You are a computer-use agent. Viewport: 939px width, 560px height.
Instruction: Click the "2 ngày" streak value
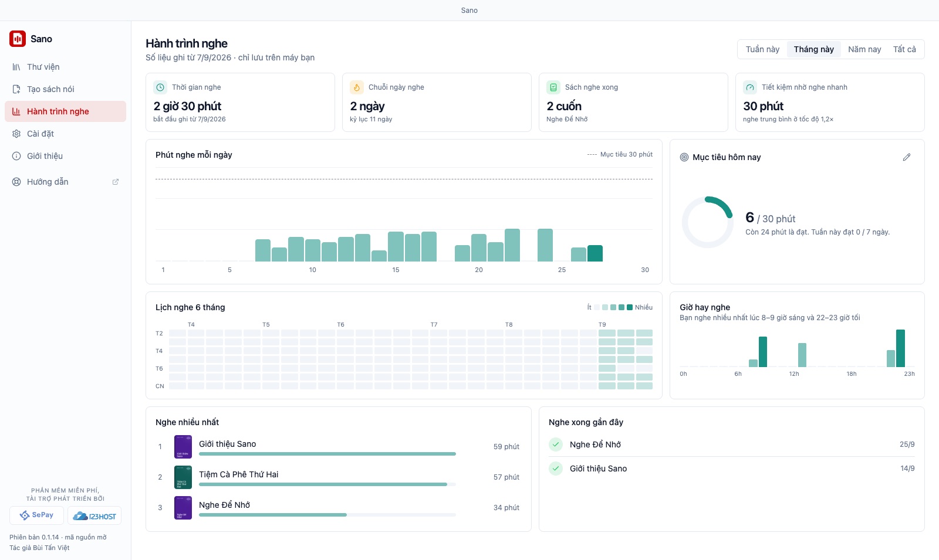[367, 106]
